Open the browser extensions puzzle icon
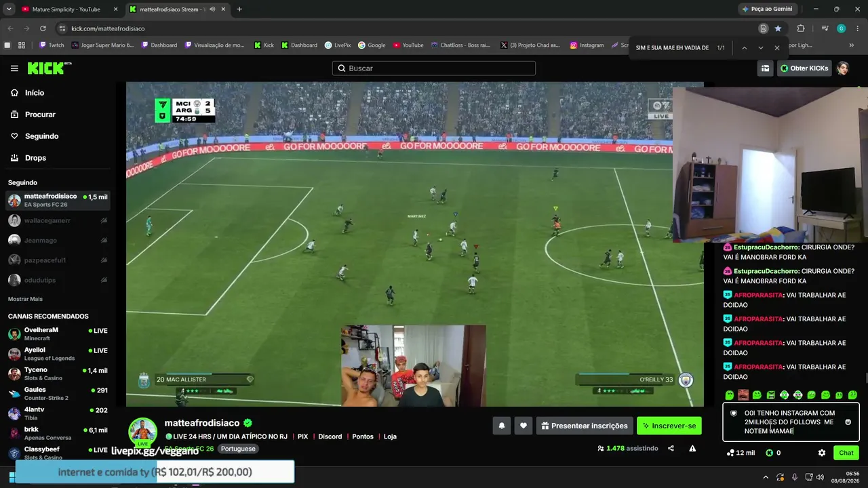 [x=801, y=28]
